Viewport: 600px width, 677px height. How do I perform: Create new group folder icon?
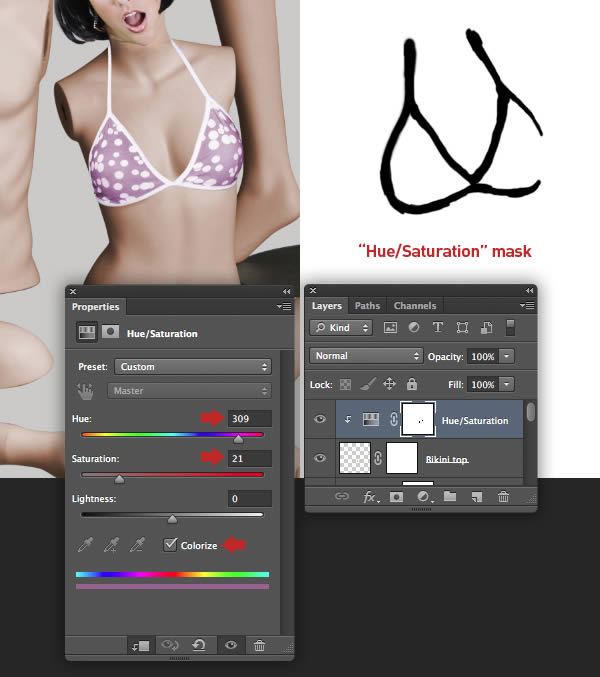(450, 496)
